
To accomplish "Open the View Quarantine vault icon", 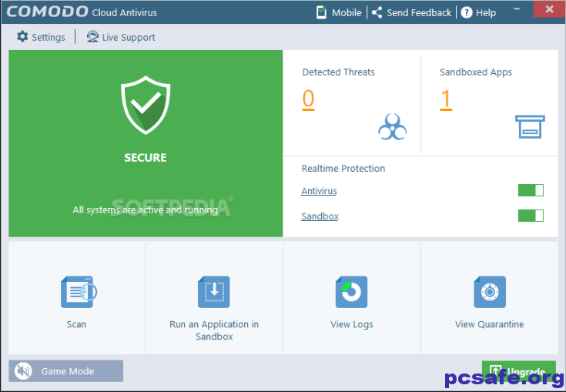I will (489, 293).
